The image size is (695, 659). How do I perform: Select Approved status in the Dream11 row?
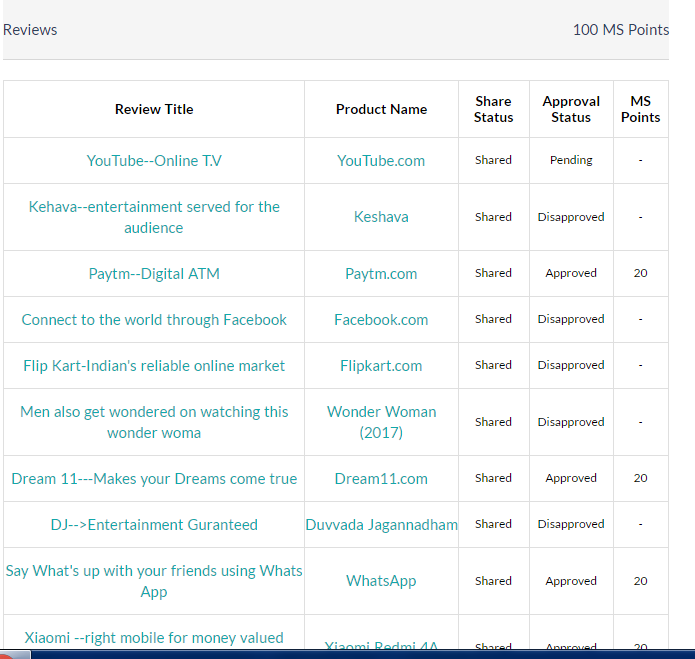click(x=571, y=478)
